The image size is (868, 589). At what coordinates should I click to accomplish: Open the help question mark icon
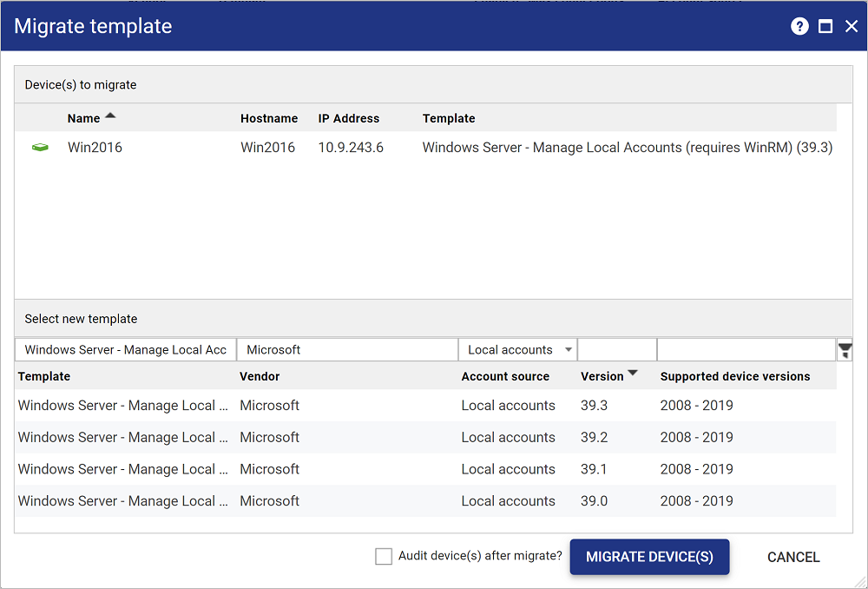799,26
